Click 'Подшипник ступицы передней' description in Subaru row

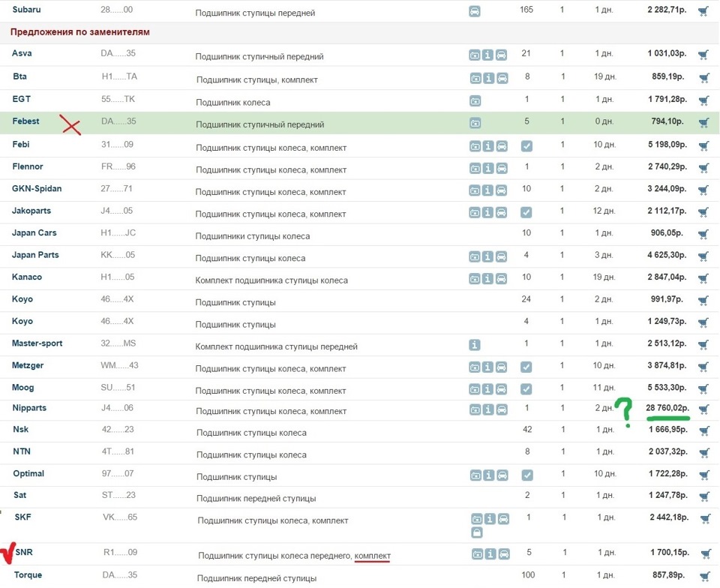[255, 13]
